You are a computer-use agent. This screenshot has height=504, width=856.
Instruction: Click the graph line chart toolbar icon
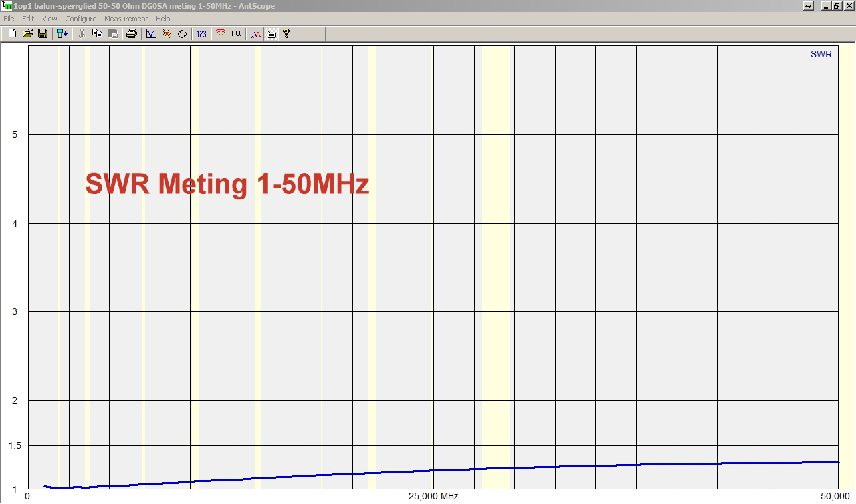click(x=151, y=33)
